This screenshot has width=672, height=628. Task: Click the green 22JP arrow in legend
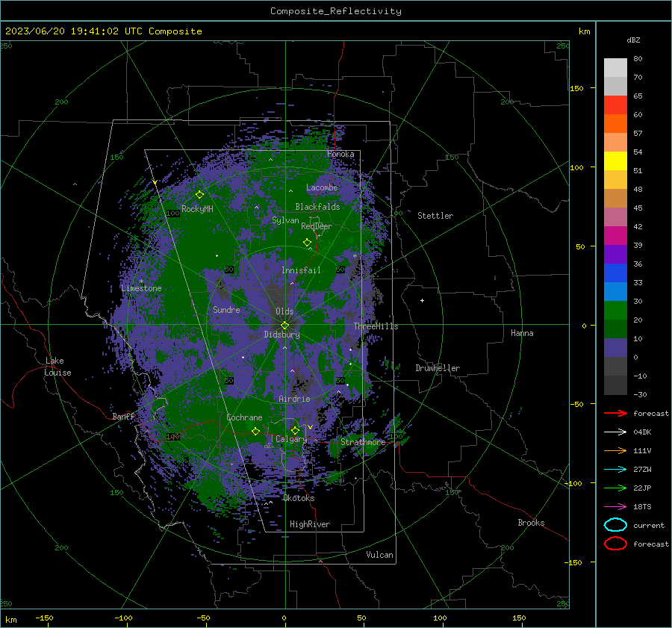(615, 488)
